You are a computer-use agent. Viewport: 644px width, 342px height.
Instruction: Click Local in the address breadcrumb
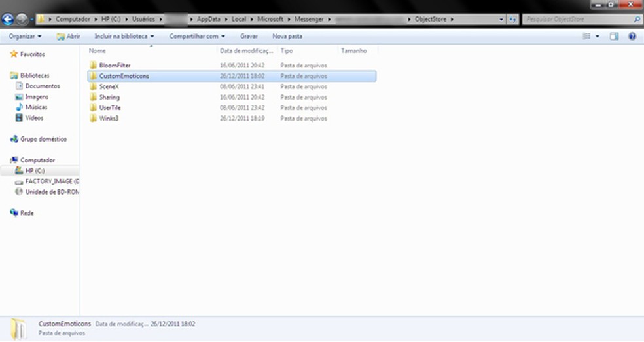point(239,19)
